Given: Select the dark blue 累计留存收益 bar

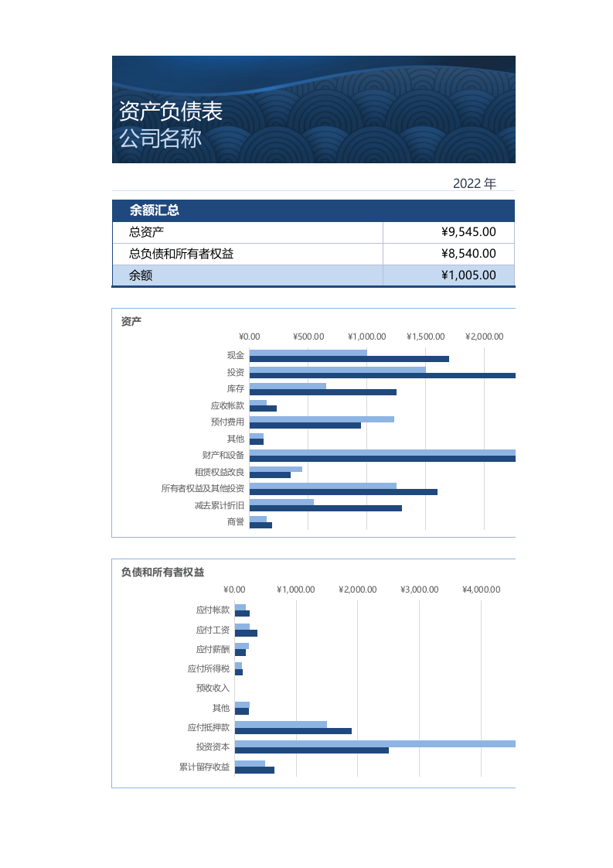Looking at the screenshot, I should coord(254,770).
